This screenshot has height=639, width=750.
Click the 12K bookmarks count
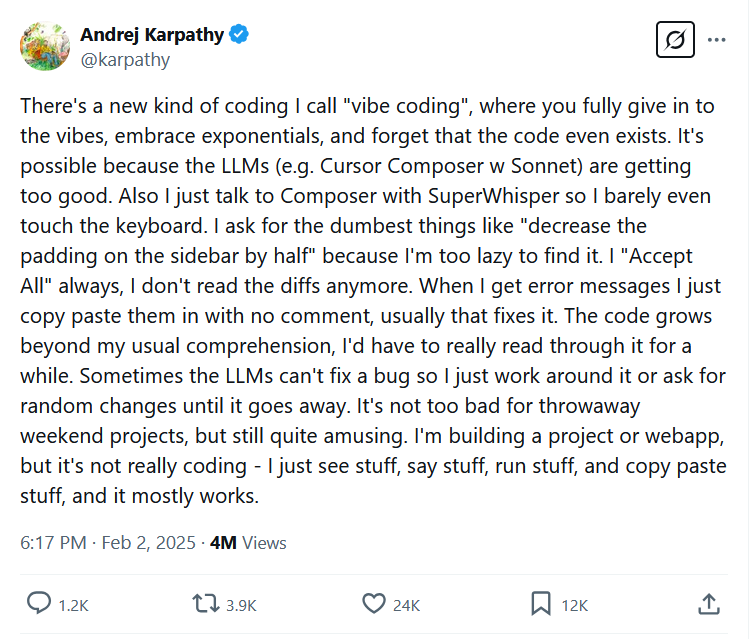click(575, 605)
